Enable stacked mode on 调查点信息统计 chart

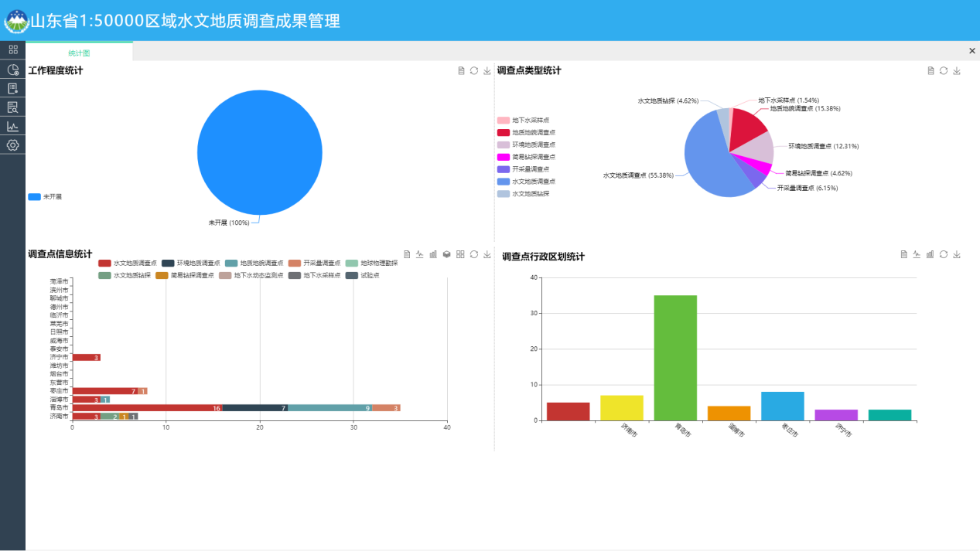pos(446,253)
